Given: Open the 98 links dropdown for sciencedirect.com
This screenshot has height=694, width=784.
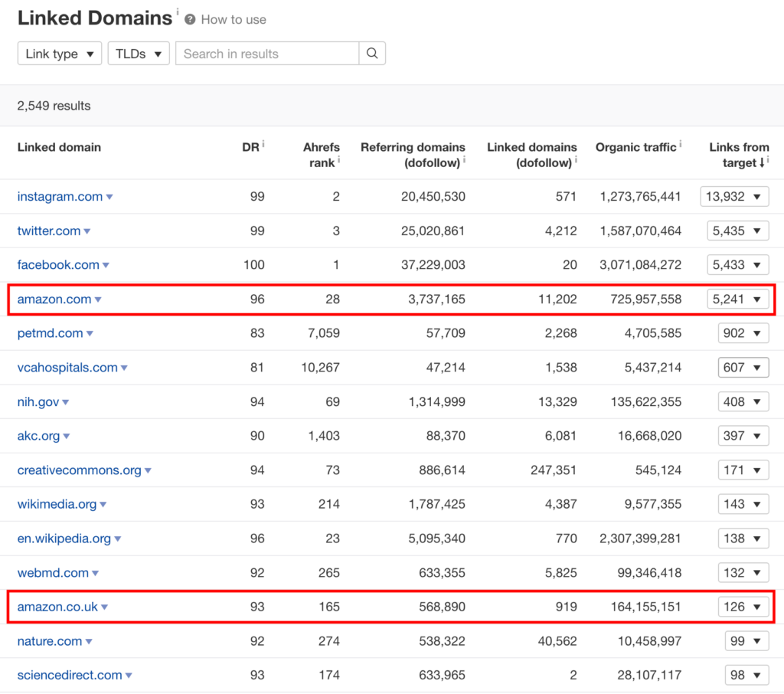Looking at the screenshot, I should pos(747,675).
